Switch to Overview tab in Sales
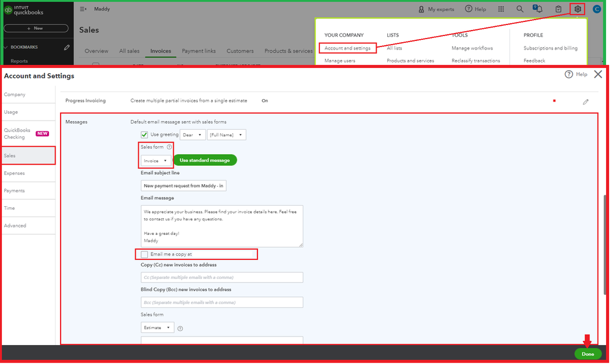 click(x=96, y=51)
